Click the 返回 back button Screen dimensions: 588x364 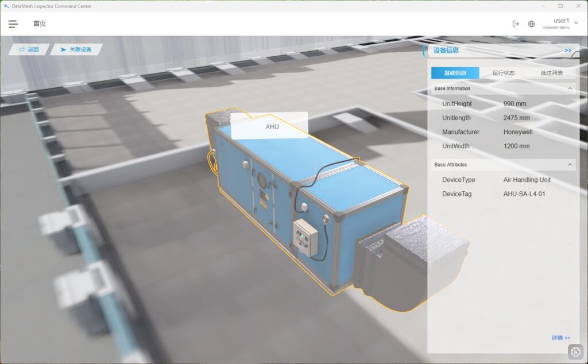click(x=29, y=50)
